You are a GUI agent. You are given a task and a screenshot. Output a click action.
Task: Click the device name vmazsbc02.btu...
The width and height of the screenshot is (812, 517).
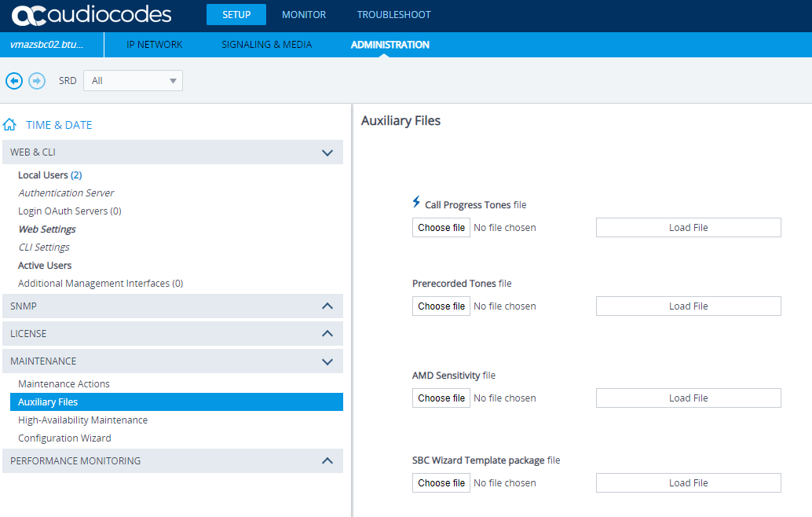[x=46, y=45]
